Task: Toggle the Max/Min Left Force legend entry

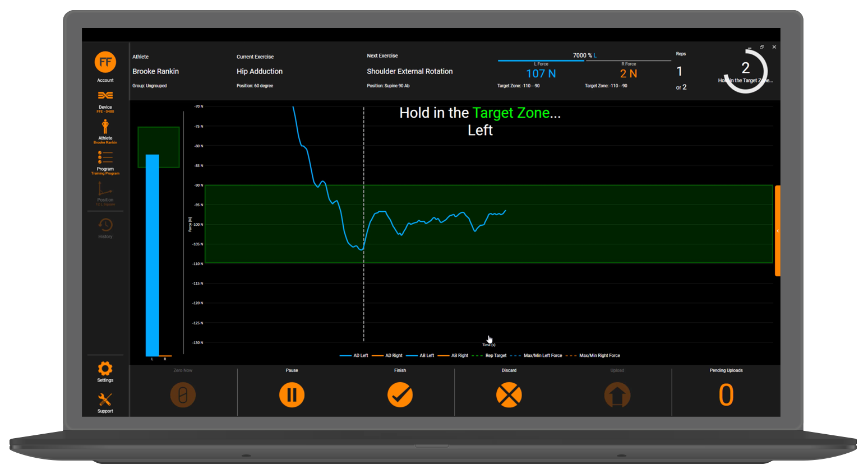Action: pos(536,356)
